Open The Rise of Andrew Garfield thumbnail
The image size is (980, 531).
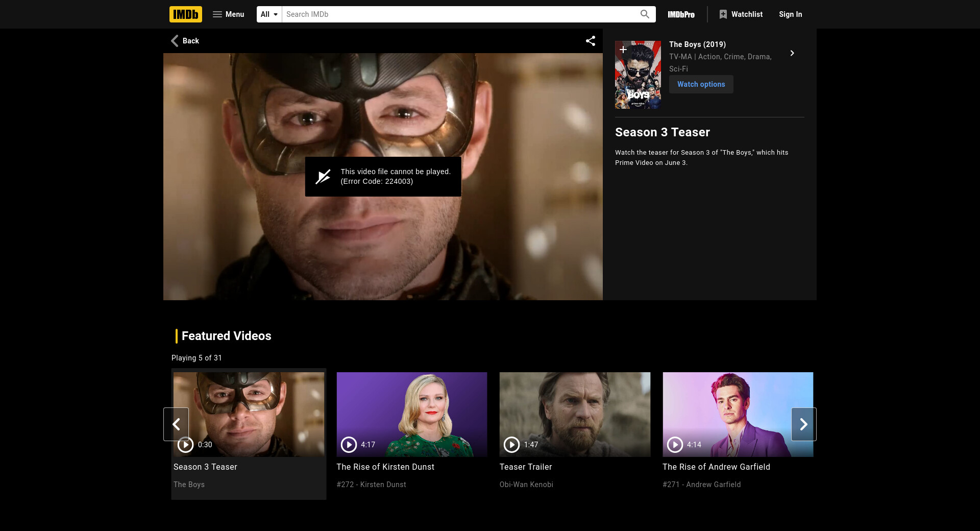pos(738,414)
